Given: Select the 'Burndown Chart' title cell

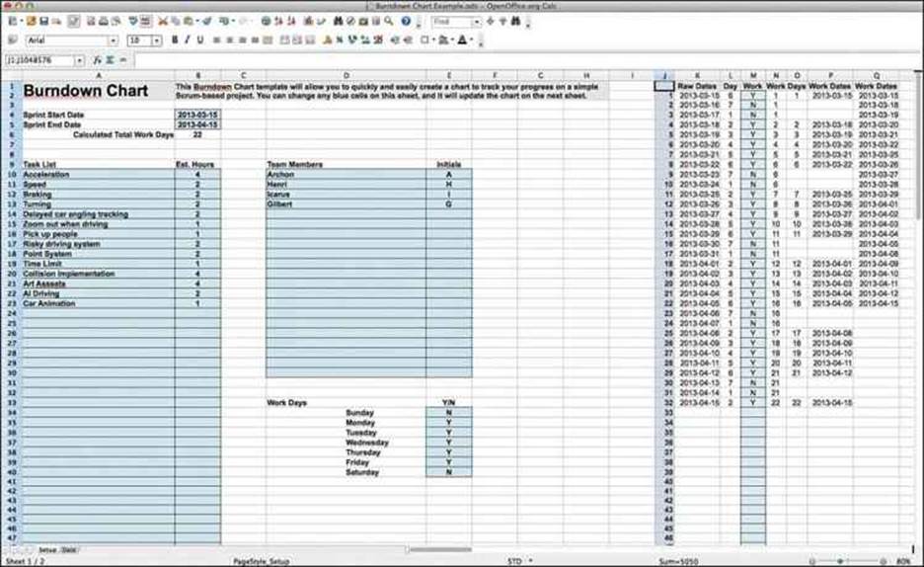Looking at the screenshot, I should [x=99, y=90].
